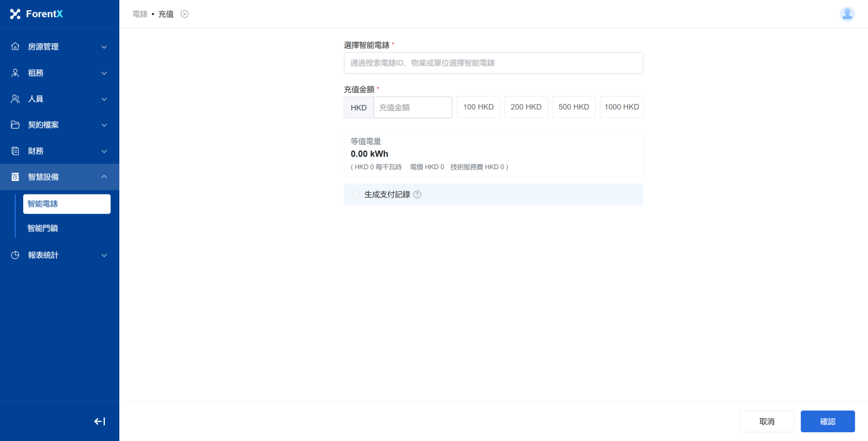
Task: Select 智能門鎖 in the sidebar
Action: coord(43,228)
